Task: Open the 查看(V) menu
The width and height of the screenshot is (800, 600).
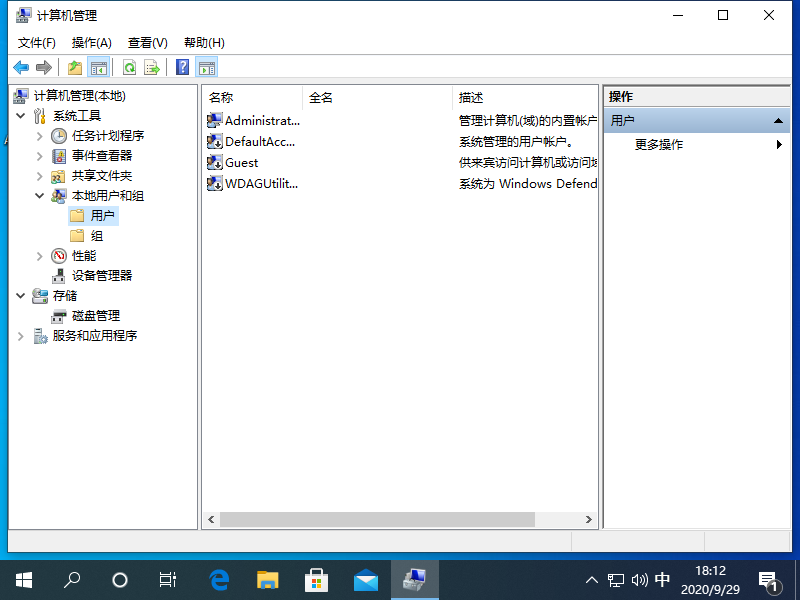Action: point(146,42)
